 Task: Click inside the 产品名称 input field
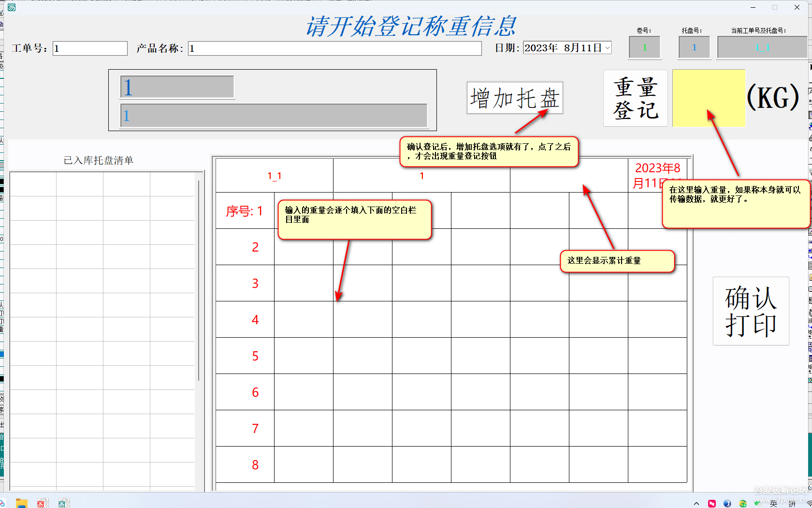pyautogui.click(x=334, y=48)
